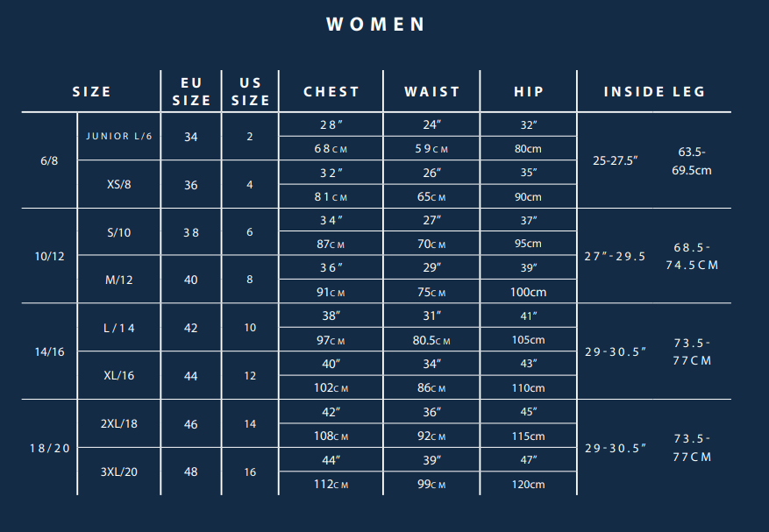Click the WOMEN heading
Screen dimensions: 769x532
click(x=375, y=25)
